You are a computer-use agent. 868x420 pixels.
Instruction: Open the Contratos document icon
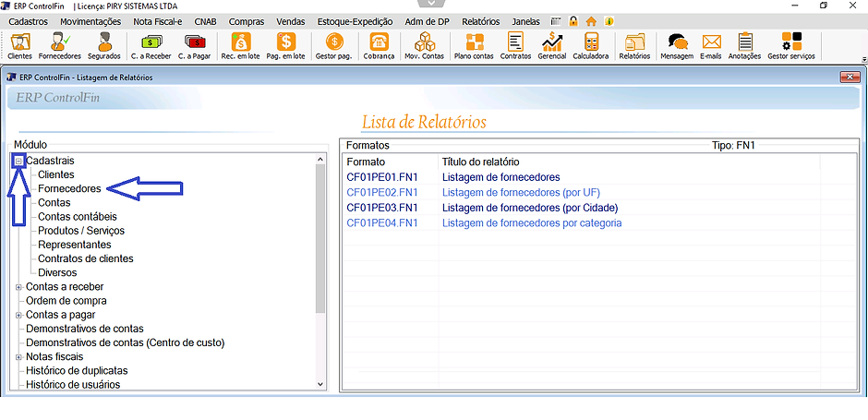(515, 46)
